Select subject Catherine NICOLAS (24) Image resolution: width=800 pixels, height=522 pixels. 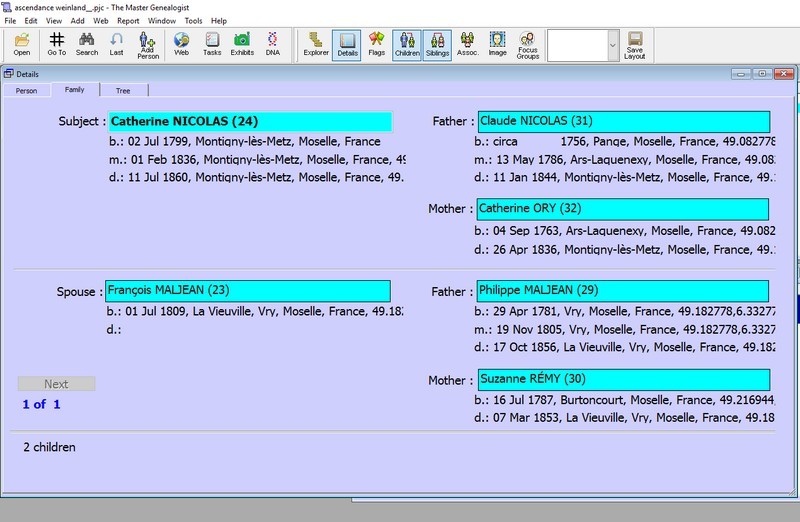(x=250, y=121)
